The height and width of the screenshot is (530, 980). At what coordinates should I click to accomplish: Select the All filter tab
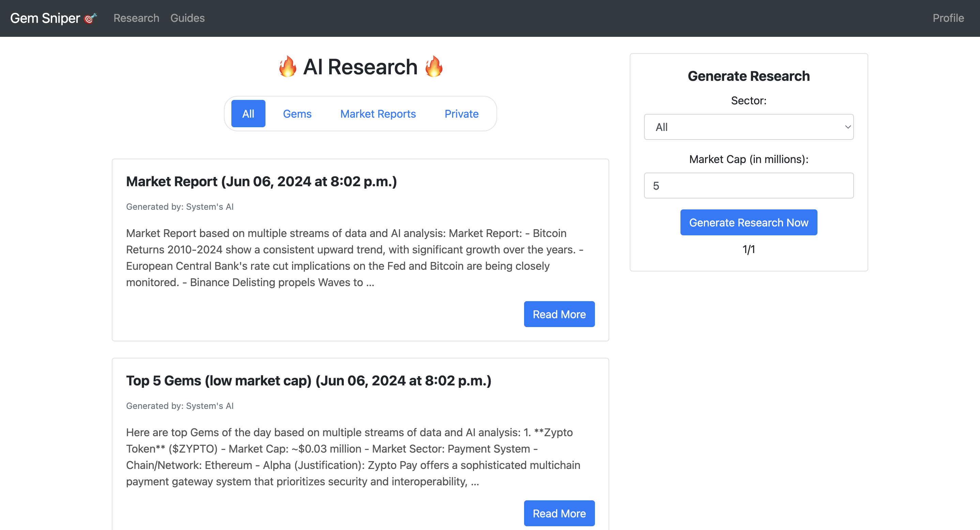(248, 114)
